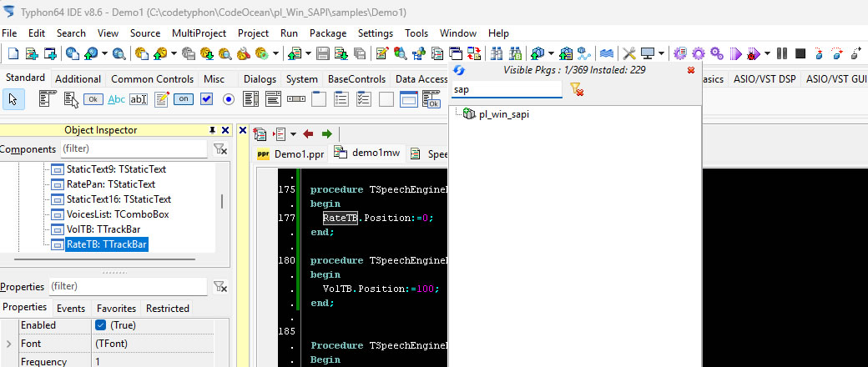Open dropdown next to the debugger run icon
Screen dimensions: 868x367
coord(767,54)
